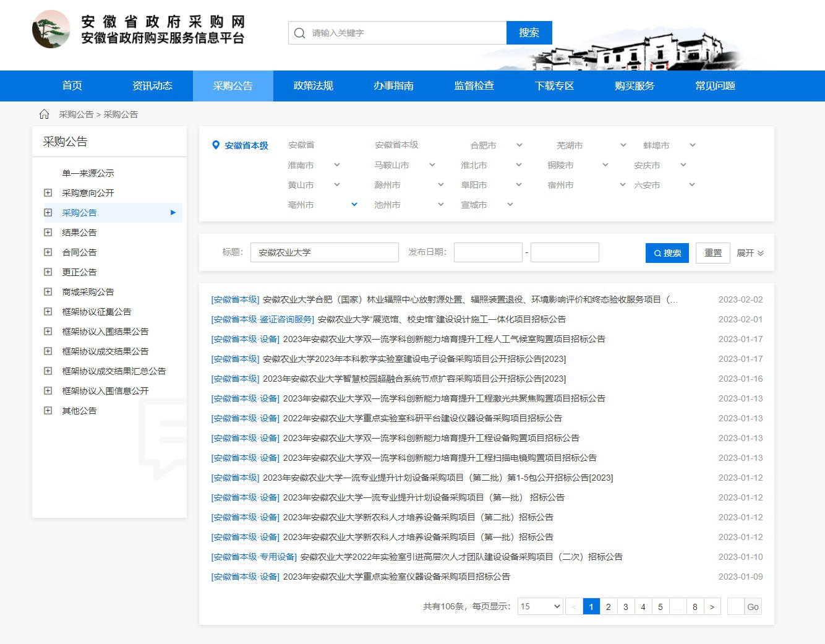Click the blue 搜索 button in filter bar
This screenshot has height=644, width=825.
pos(667,253)
